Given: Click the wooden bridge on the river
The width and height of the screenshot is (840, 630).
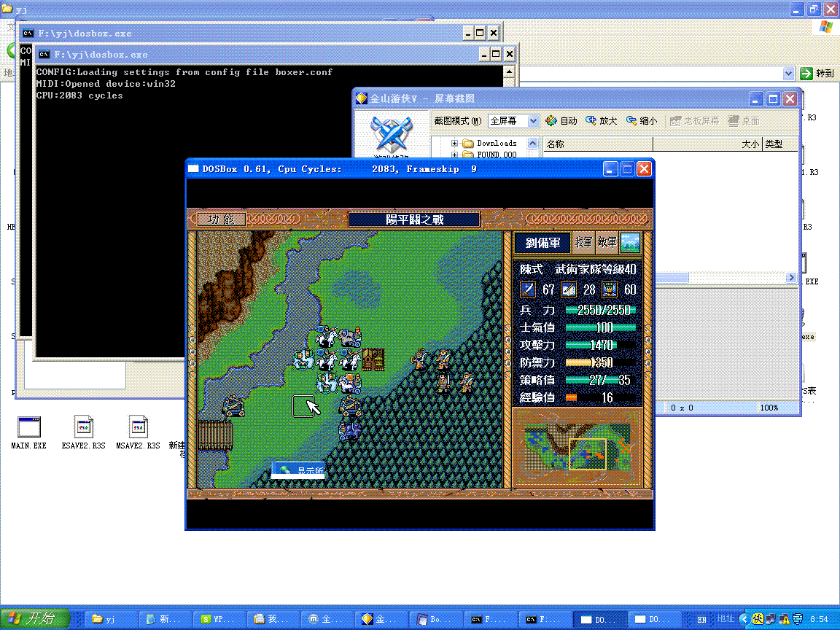Looking at the screenshot, I should pyautogui.click(x=216, y=434).
